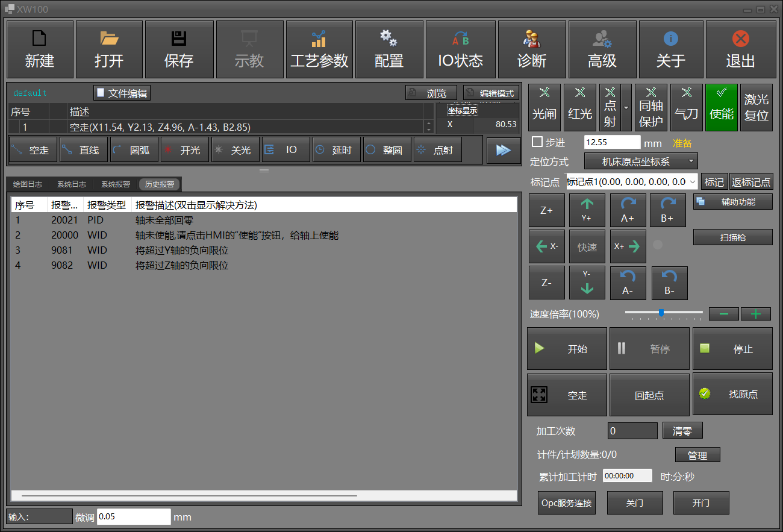This screenshot has height=532, width=783.
Task: Enable the 步进 step checkbox
Action: click(x=537, y=142)
